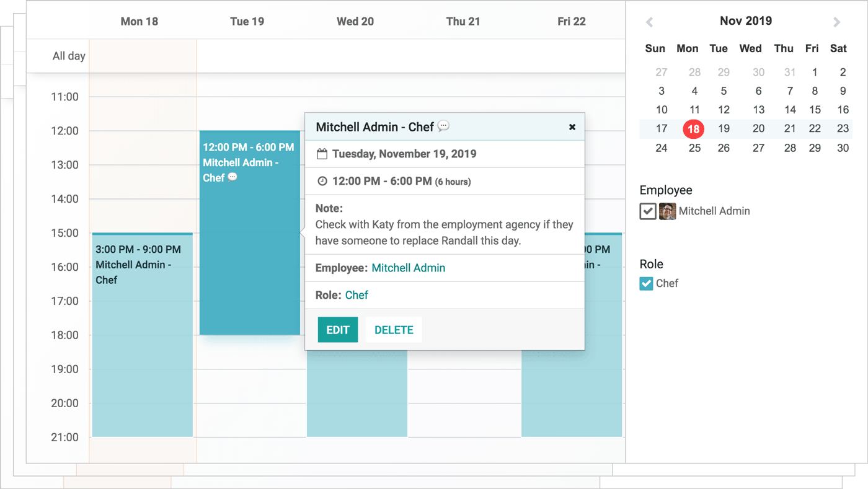Screen dimensions: 868x489
Task: Click Mitchell Admin's avatar photo
Action: pos(668,211)
